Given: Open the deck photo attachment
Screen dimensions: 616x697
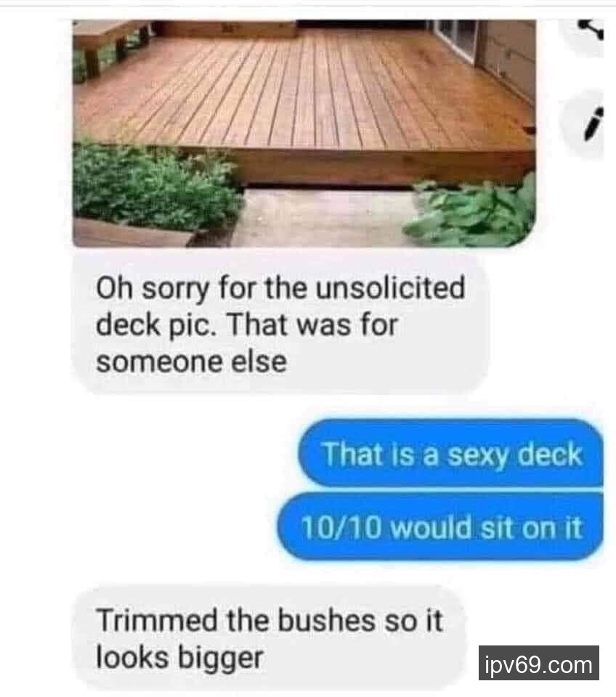Looking at the screenshot, I should click(304, 134).
